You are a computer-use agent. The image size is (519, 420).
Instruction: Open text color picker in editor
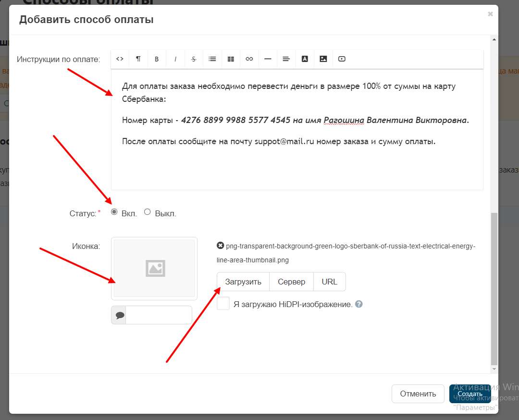[305, 59]
